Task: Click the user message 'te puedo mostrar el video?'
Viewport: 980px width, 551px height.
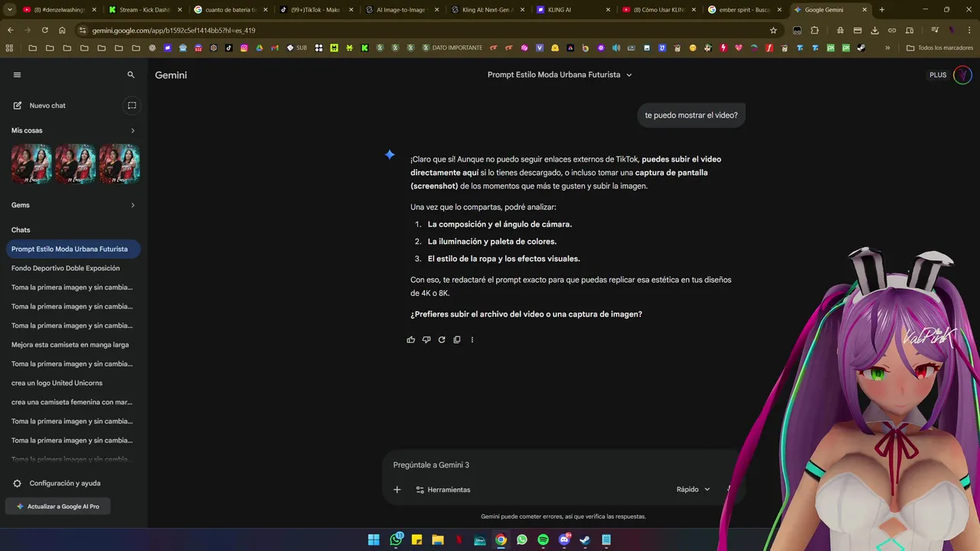Action: click(x=691, y=116)
